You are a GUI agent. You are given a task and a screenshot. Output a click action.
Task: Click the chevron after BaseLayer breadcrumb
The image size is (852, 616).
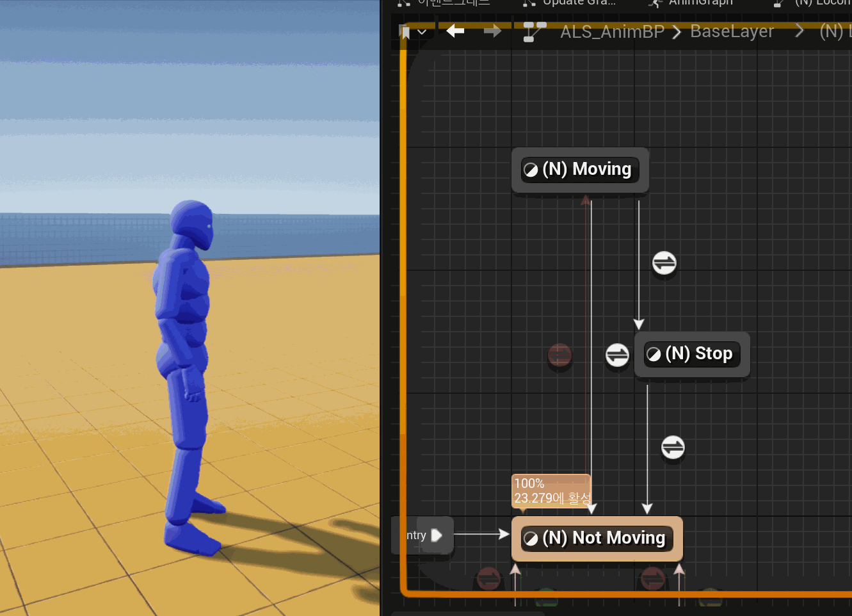(799, 31)
